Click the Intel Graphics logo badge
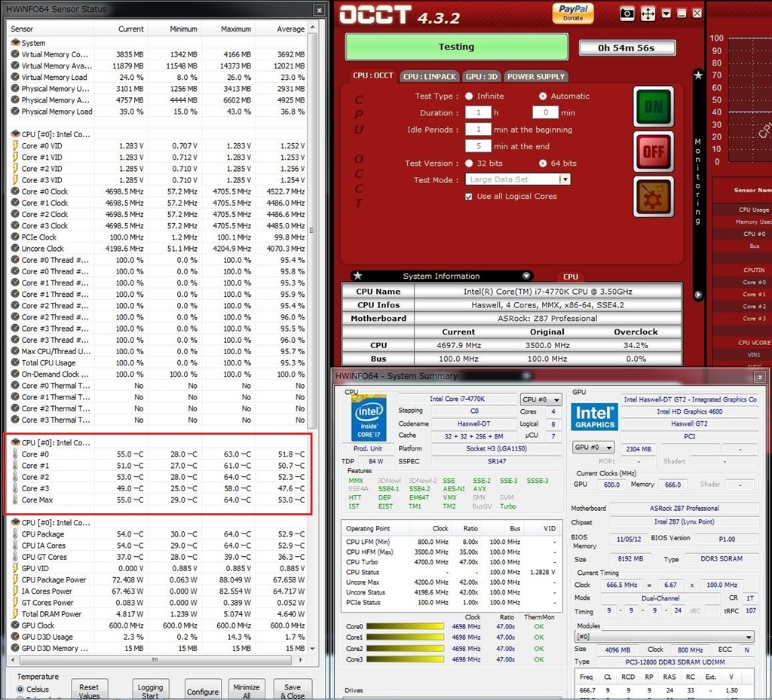 click(595, 417)
